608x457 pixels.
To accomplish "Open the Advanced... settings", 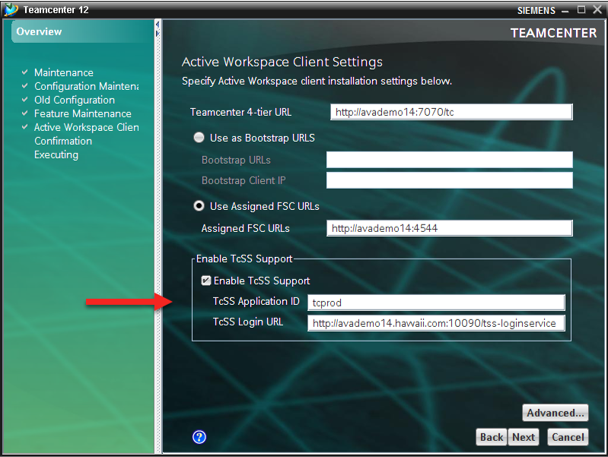I will pyautogui.click(x=554, y=413).
